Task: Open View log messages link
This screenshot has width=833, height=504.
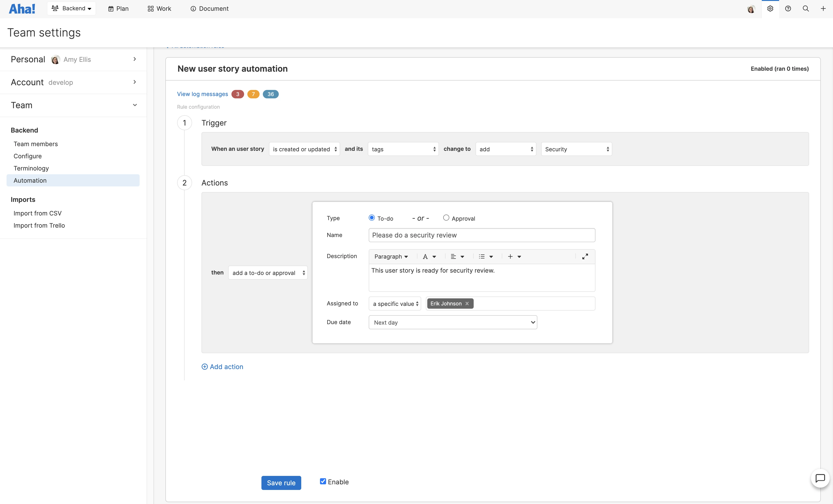Action: pos(202,94)
